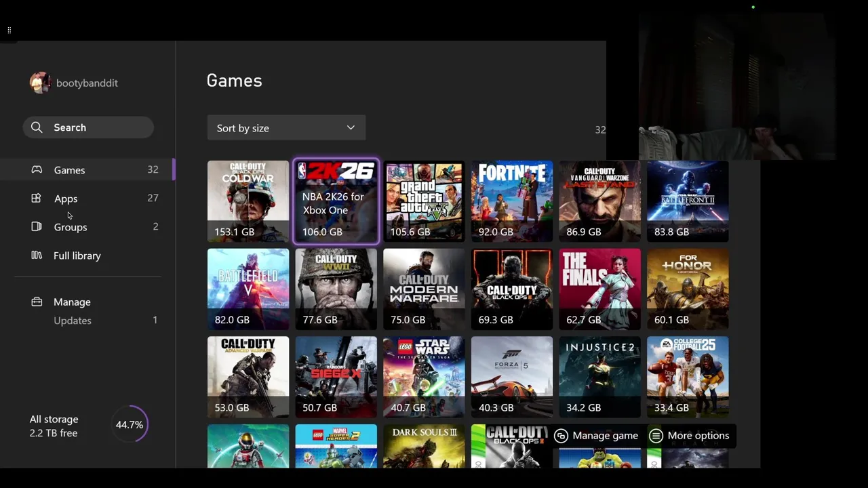Viewport: 868px width, 488px height.
Task: Click the Manage game label
Action: [605, 436]
